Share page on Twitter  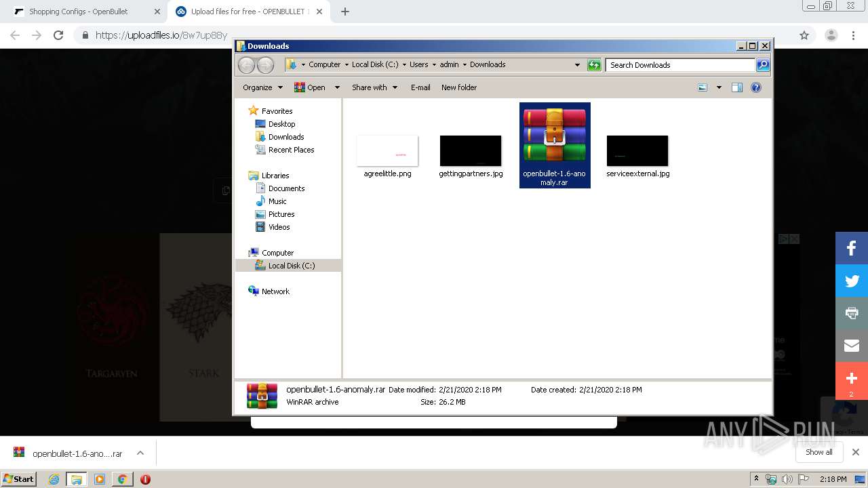coord(852,281)
